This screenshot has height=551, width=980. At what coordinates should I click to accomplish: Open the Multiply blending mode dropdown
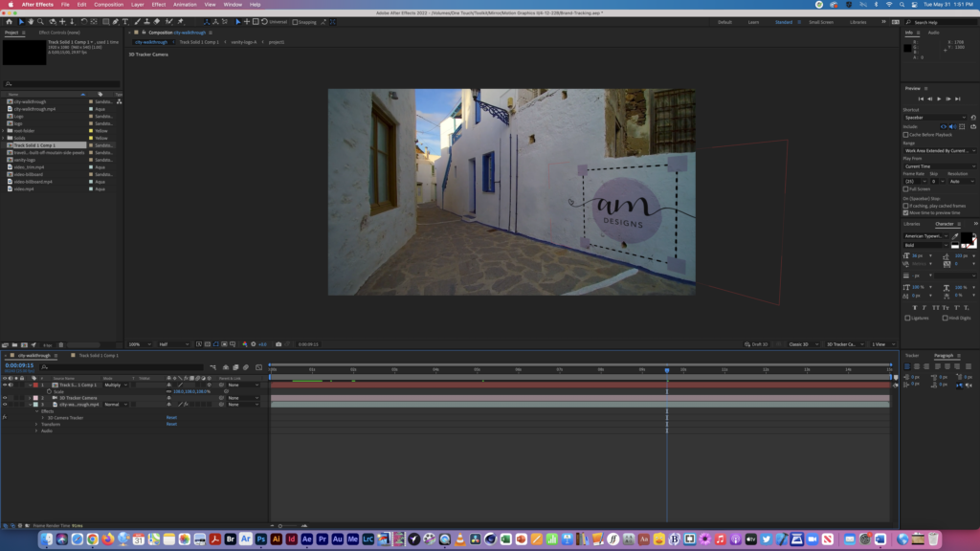[116, 385]
